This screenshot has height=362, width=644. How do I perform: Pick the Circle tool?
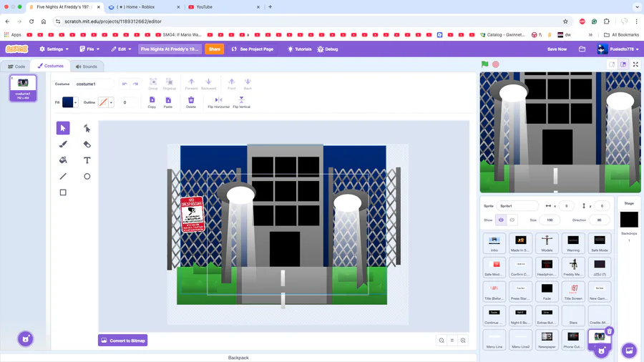(87, 176)
